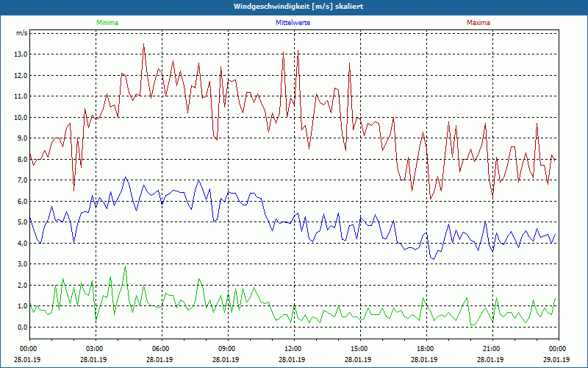Click the Maxima legend label

tap(478, 23)
